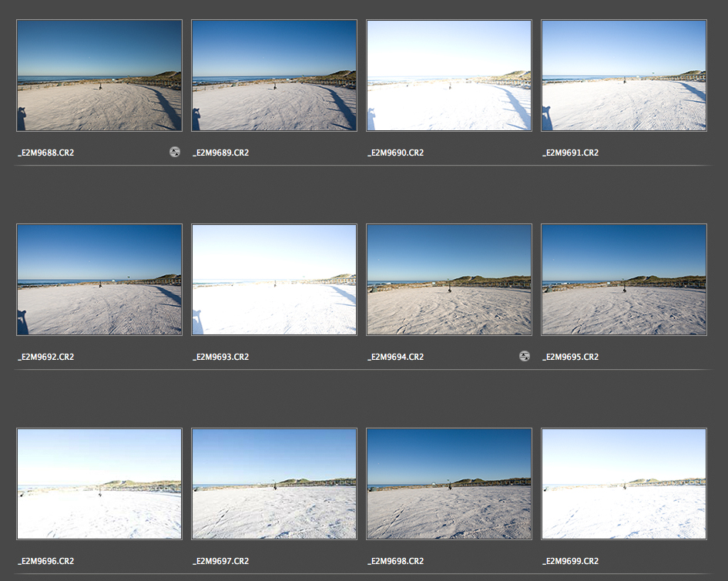Click the _E2M9695.CR2 filename label
Viewport: 728px width, 581px height.
[x=570, y=358]
